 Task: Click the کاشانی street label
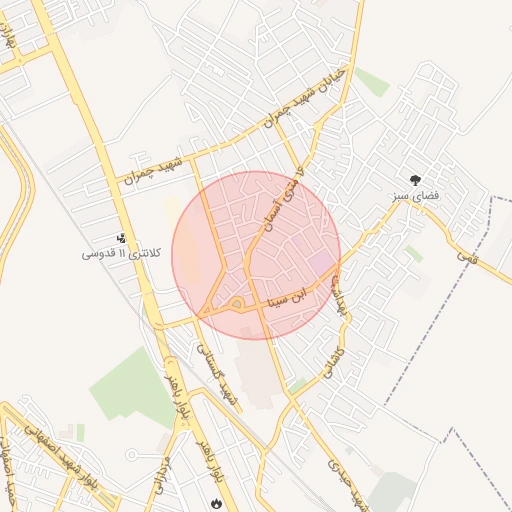[334, 363]
